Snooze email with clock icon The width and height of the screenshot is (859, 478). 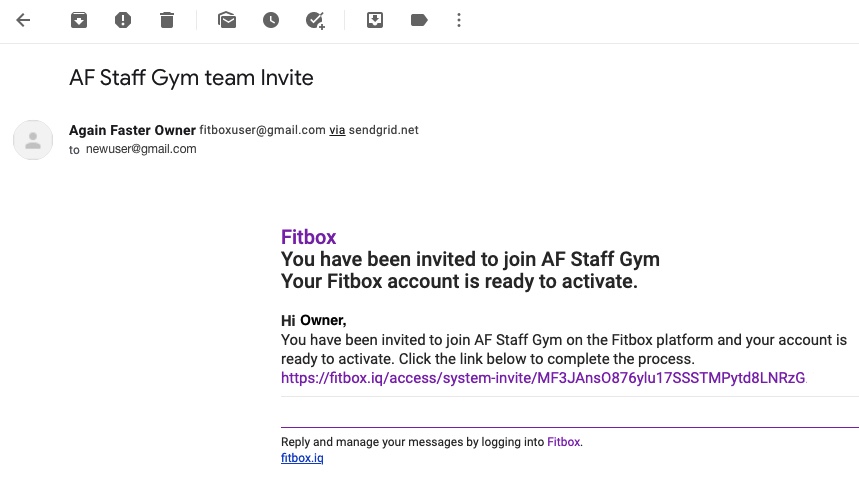tap(271, 20)
